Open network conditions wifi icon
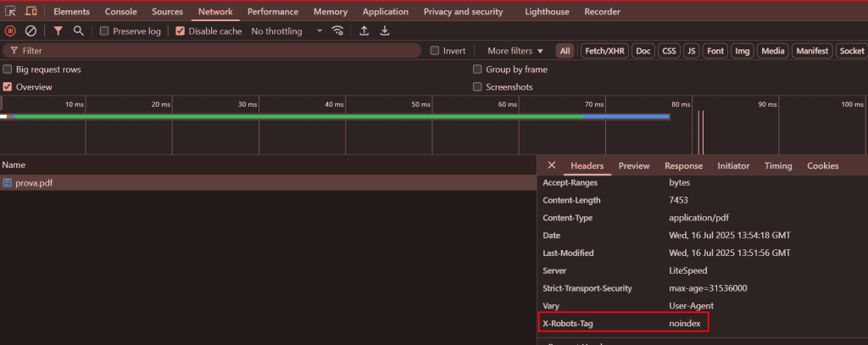868x345 pixels. pos(338,31)
